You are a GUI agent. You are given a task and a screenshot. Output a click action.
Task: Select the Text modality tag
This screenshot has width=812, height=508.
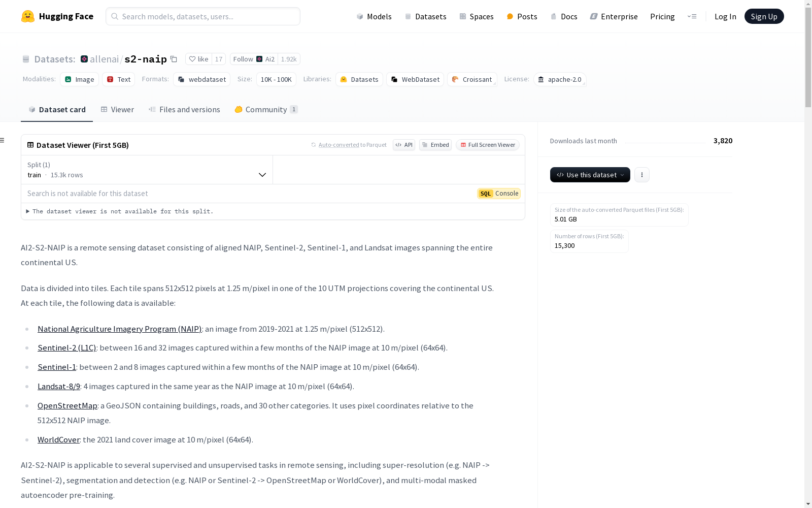119,79
